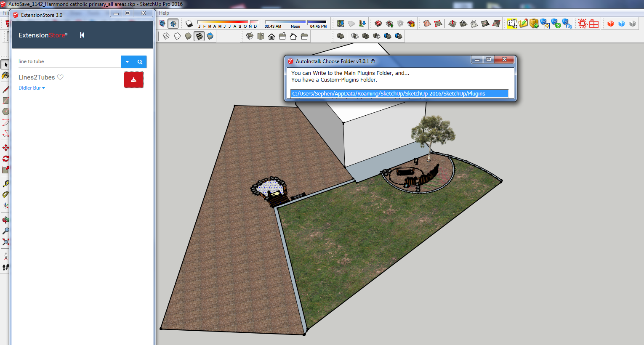644x345 pixels.
Task: Open the Help menu
Action: 164,13
